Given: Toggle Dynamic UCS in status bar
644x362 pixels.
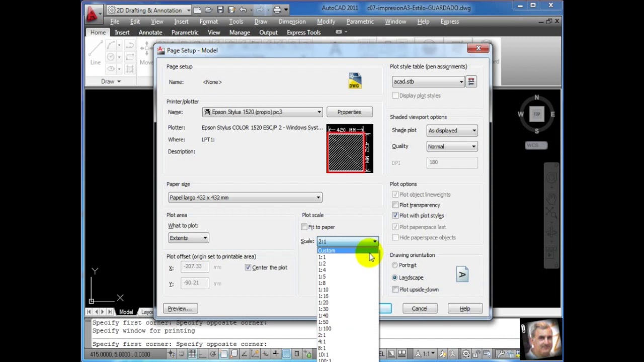Looking at the screenshot, I should [x=255, y=354].
